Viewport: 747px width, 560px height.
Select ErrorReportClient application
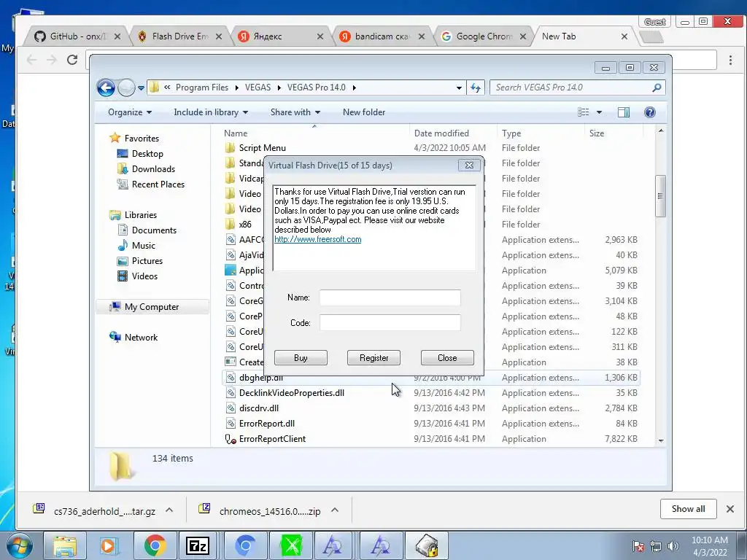[272, 439]
